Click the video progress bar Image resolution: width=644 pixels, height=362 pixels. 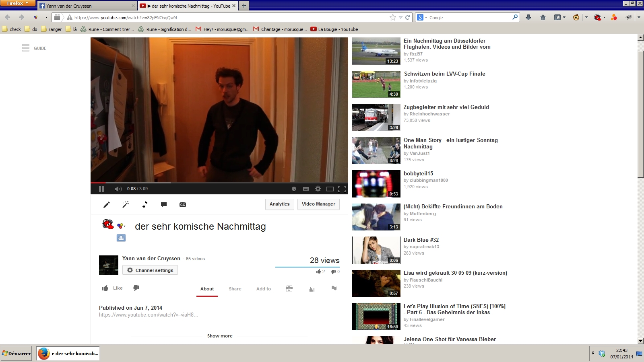click(x=219, y=183)
